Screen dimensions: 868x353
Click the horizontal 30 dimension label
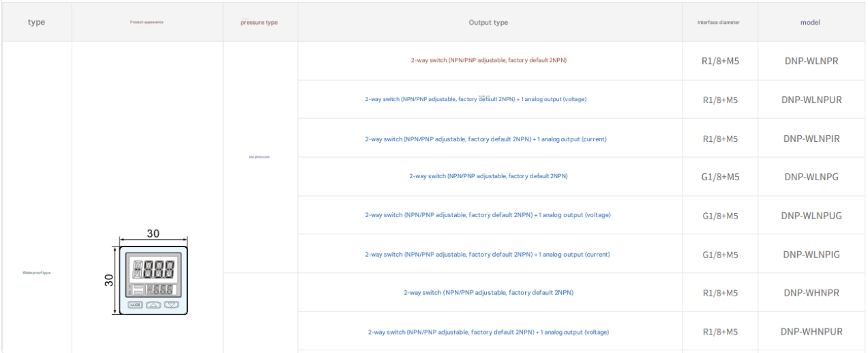(x=153, y=234)
